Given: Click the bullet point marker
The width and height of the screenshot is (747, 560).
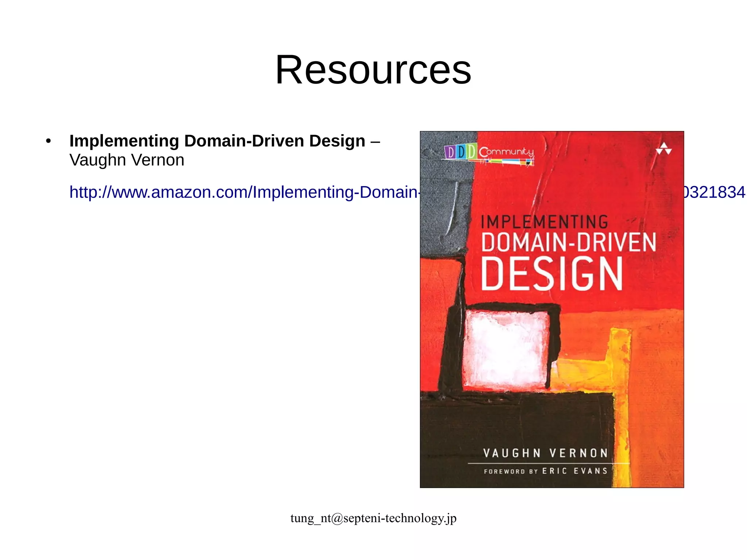Looking at the screenshot, I should (49, 141).
